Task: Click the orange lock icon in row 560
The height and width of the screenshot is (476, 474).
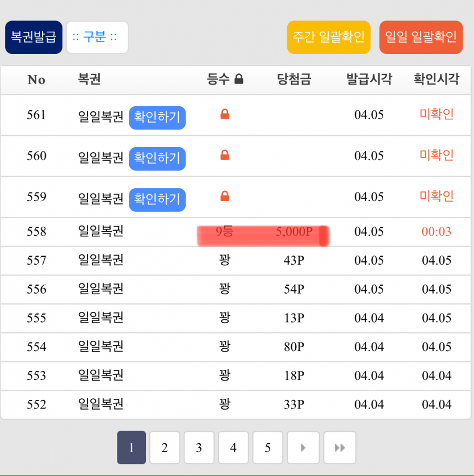Action: click(225, 155)
